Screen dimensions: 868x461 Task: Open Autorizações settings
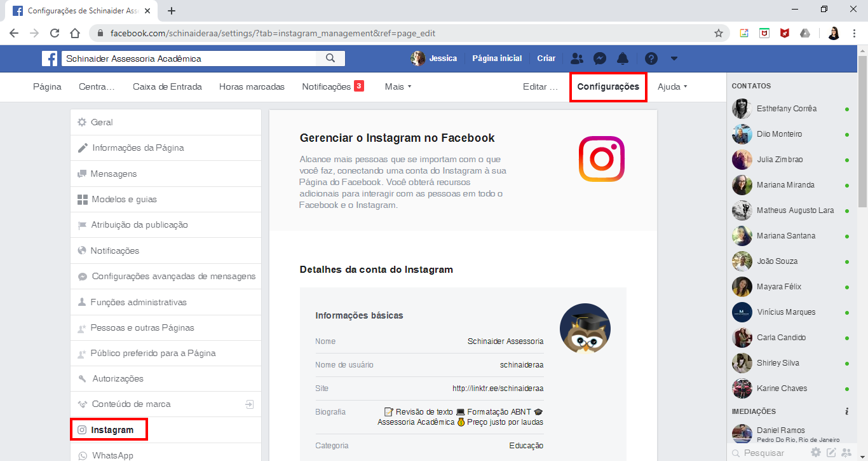click(x=166, y=379)
